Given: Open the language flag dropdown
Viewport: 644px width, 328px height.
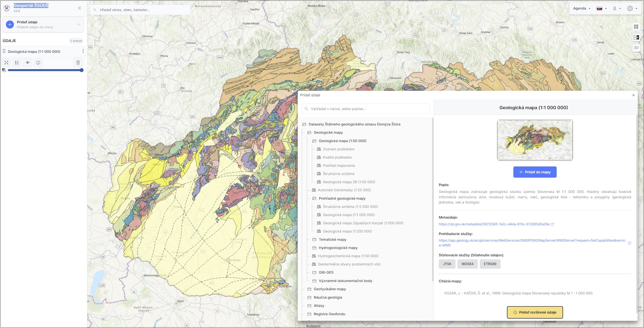Looking at the screenshot, I should [x=601, y=9].
